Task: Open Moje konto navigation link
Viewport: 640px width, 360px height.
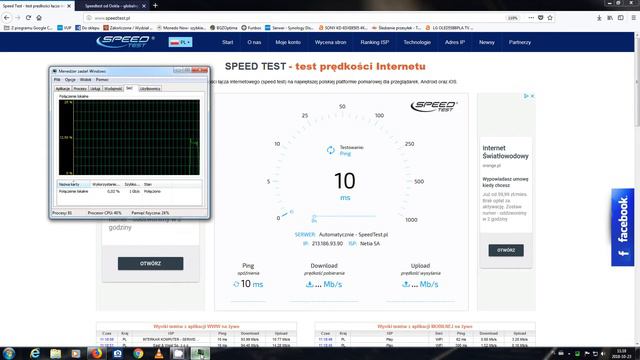Action: [288, 42]
